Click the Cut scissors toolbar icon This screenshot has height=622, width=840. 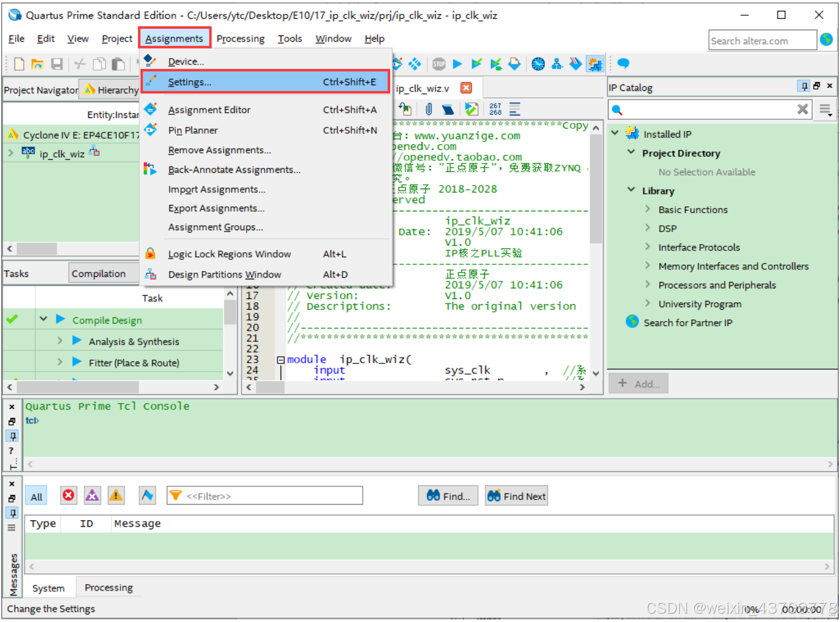80,64
